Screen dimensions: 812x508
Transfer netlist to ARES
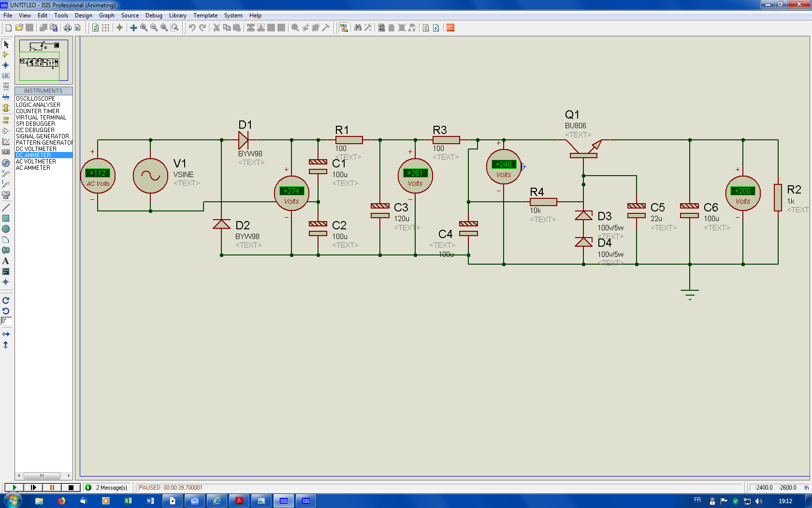pos(450,28)
